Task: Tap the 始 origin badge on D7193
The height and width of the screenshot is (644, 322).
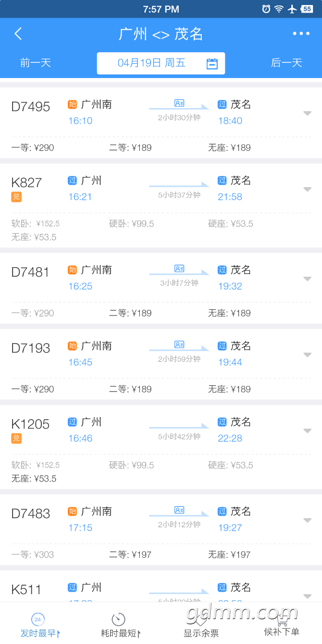Action: pyautogui.click(x=72, y=346)
